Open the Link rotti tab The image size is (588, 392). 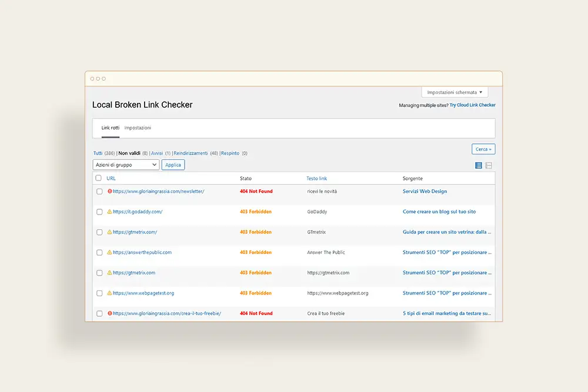click(111, 128)
